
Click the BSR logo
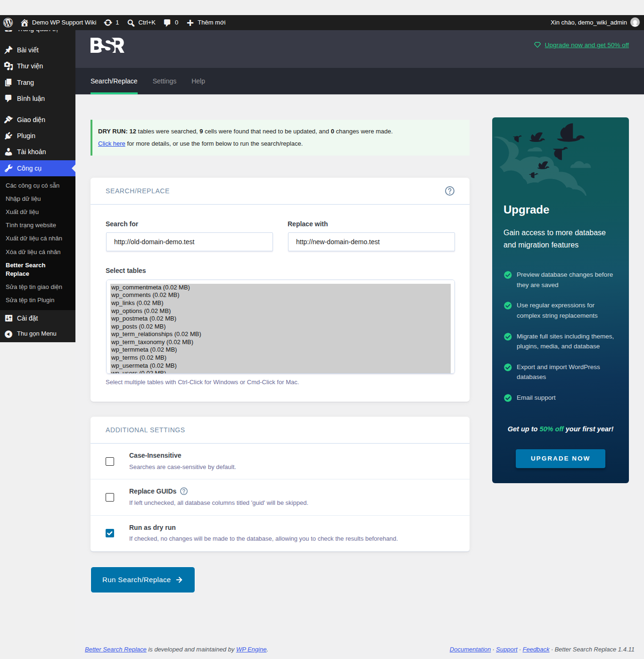coord(107,45)
